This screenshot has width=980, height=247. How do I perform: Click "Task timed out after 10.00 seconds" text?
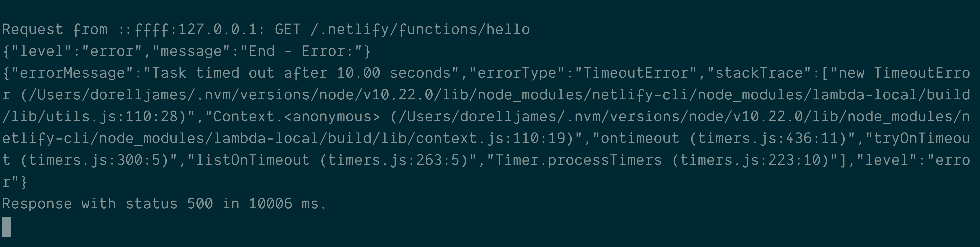301,73
